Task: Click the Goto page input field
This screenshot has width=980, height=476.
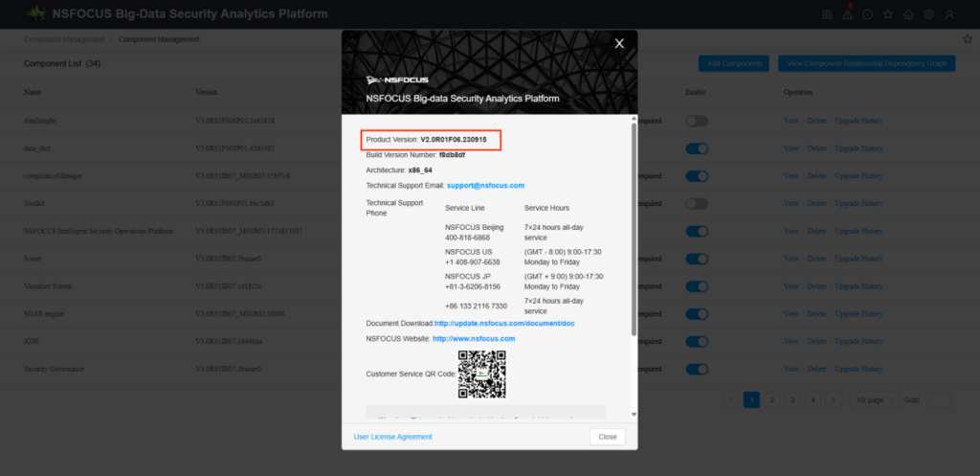Action: [938, 399]
